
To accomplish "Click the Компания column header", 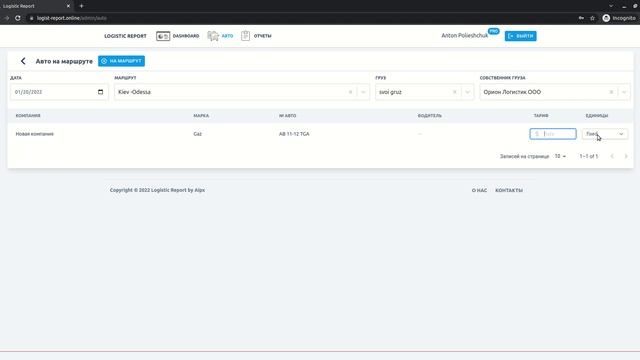I will point(28,116).
